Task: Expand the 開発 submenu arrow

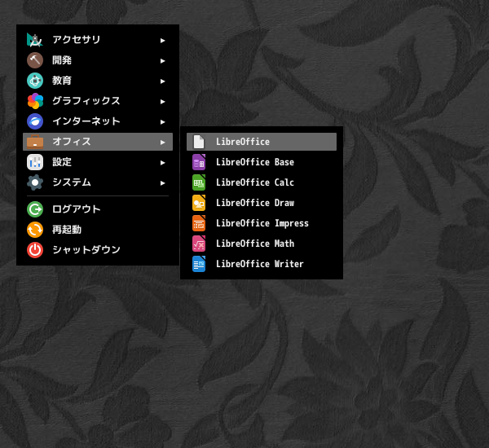Action: click(x=162, y=61)
